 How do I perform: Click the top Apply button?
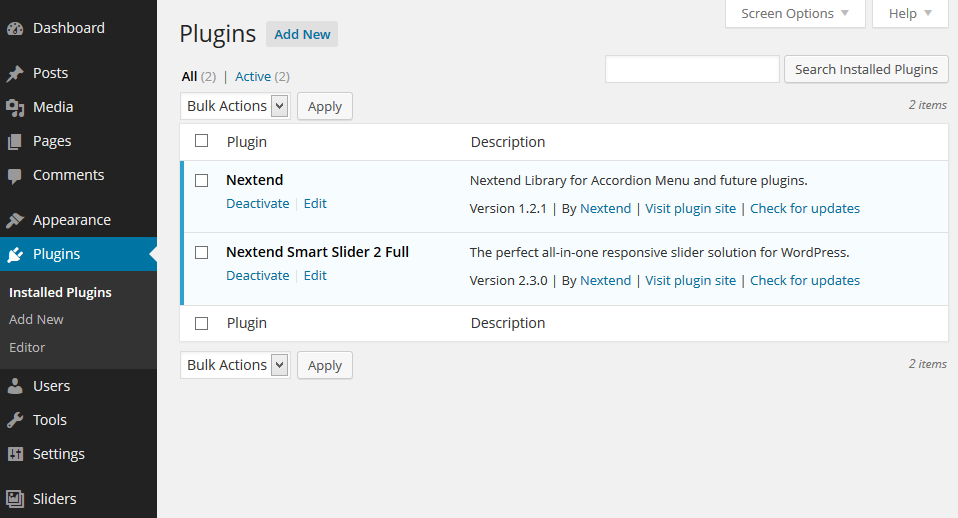click(325, 106)
